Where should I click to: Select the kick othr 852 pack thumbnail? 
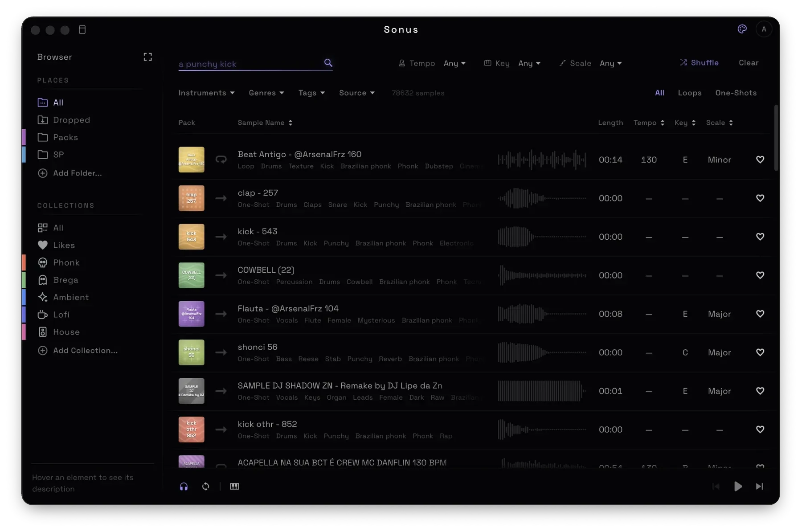pos(191,430)
